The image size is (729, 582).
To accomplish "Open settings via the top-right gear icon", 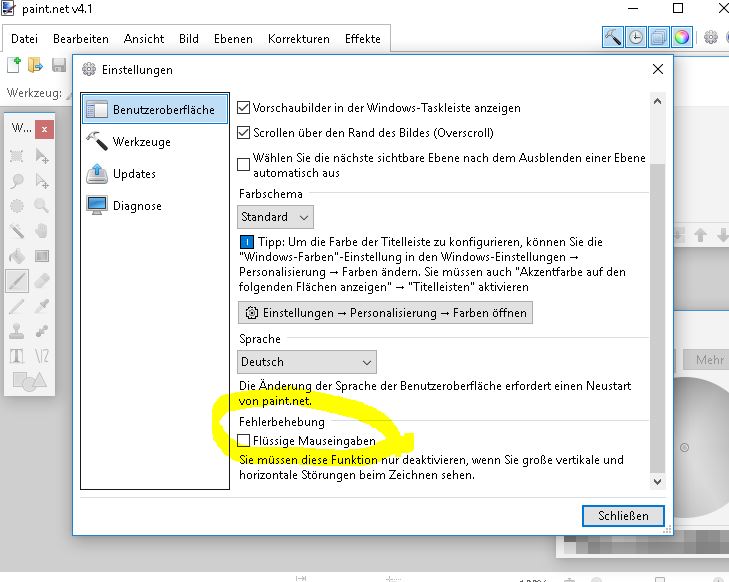I will click(x=710, y=37).
